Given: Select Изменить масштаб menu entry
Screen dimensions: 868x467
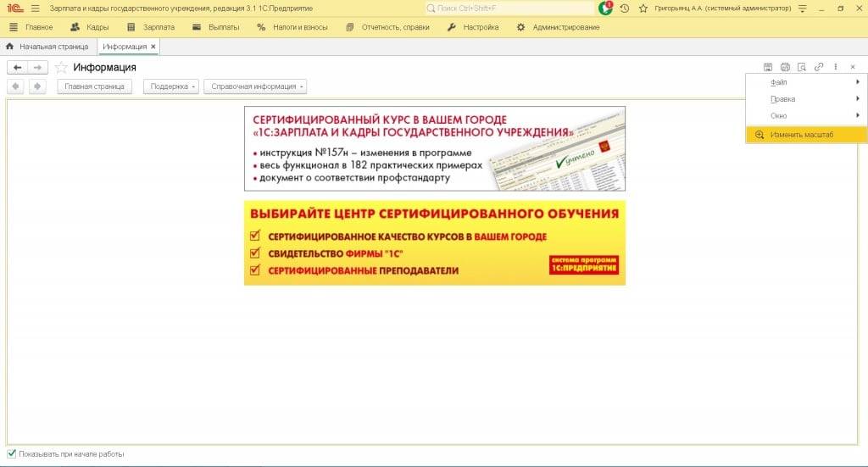Looking at the screenshot, I should click(x=807, y=135).
